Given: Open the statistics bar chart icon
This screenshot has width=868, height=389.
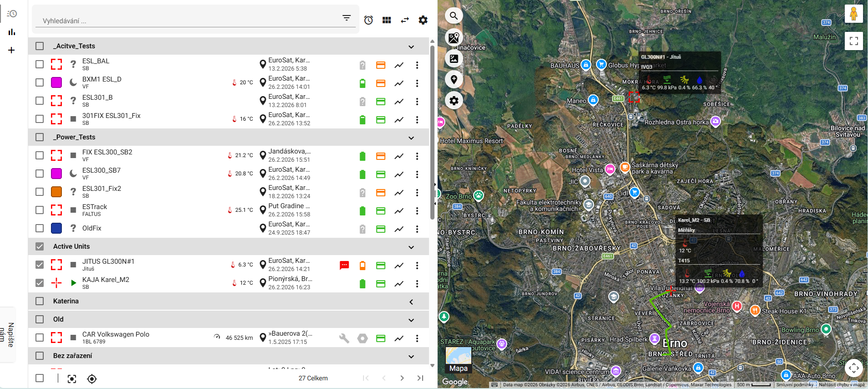Looking at the screenshot, I should pos(12,32).
